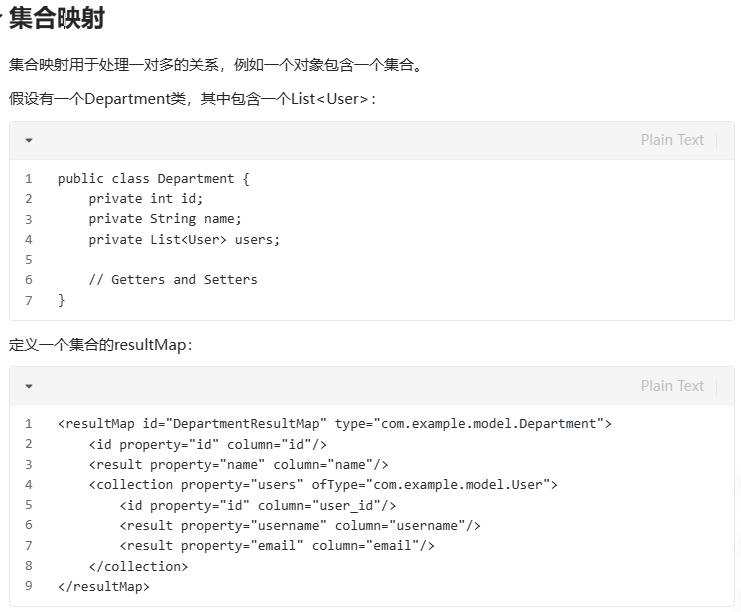Click the '</resultMap>' closing tag line
The height and width of the screenshot is (612, 741).
pos(103,586)
